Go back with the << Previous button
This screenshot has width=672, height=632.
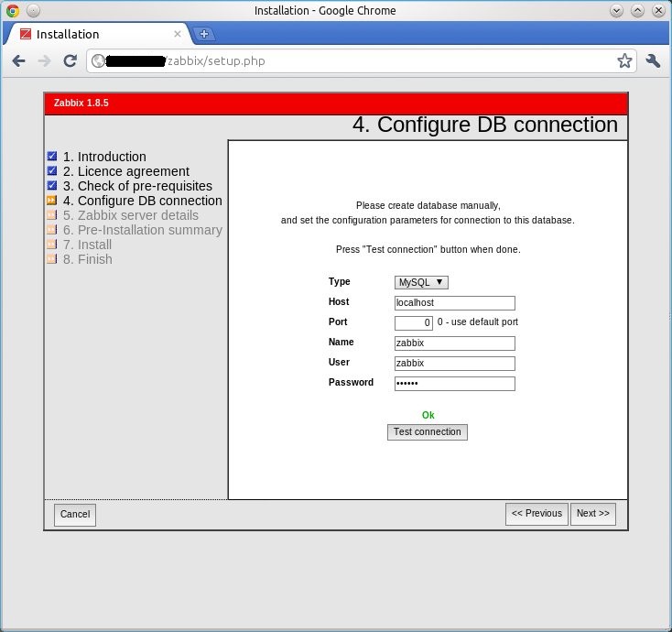[537, 514]
